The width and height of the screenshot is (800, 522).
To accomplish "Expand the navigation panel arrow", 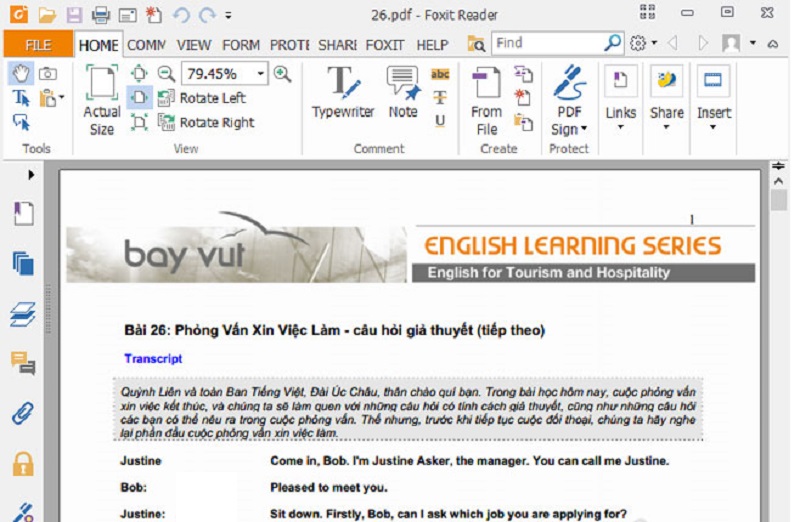I will coord(31,175).
